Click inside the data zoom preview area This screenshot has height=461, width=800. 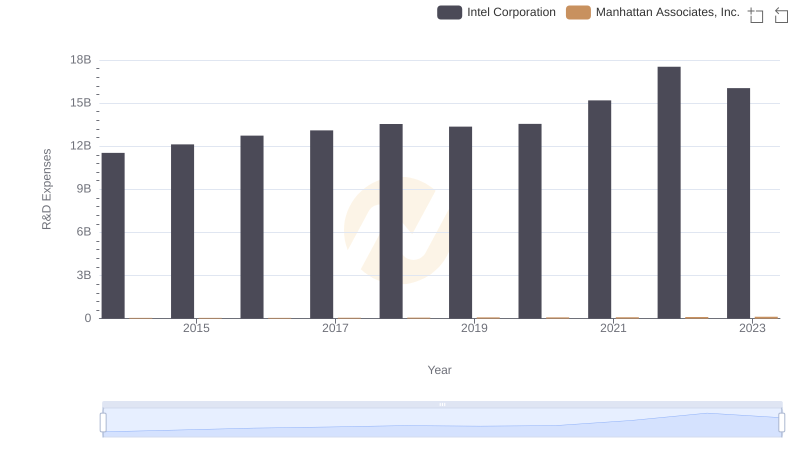(x=442, y=423)
